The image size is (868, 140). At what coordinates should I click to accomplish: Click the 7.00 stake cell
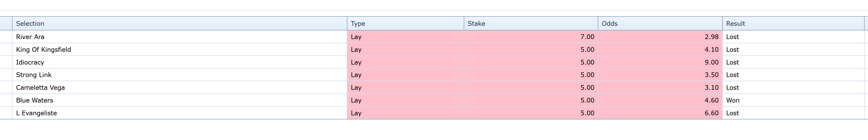pos(587,37)
